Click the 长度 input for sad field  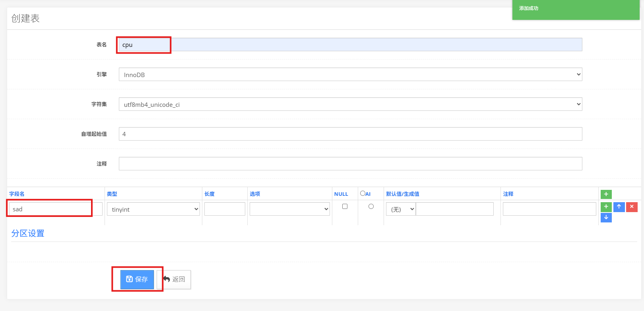coord(225,209)
